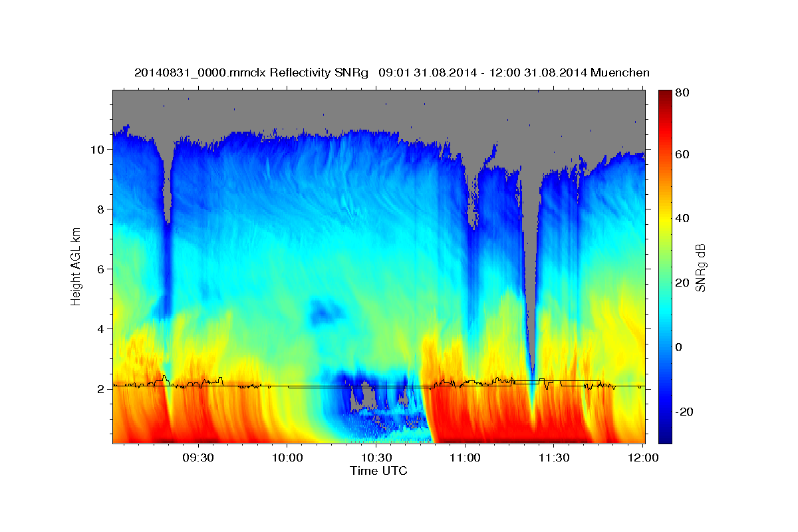Click the height tick label 8

(x=100, y=209)
